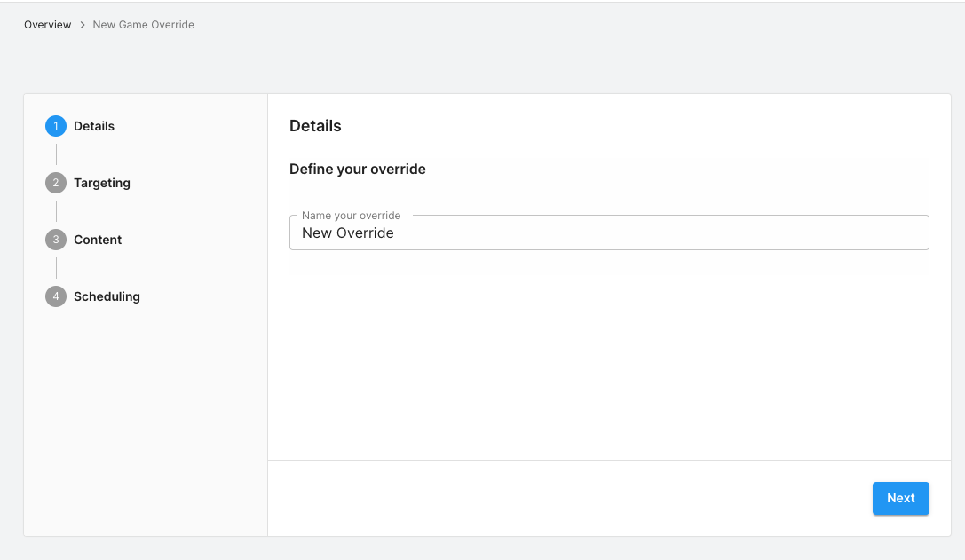The image size is (965, 560).
Task: Click the Define your override subheading
Action: tap(358, 169)
